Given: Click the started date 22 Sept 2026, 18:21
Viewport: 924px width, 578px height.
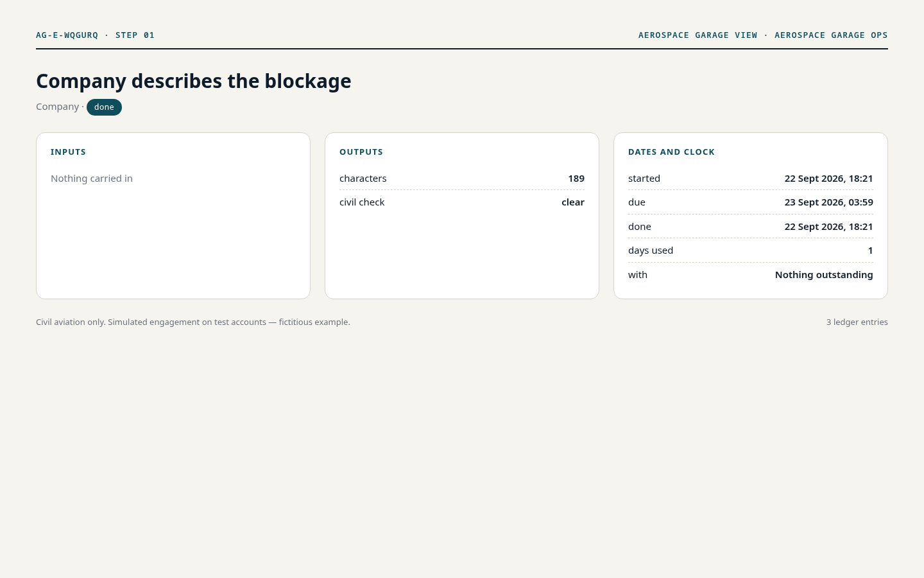Looking at the screenshot, I should (828, 179).
